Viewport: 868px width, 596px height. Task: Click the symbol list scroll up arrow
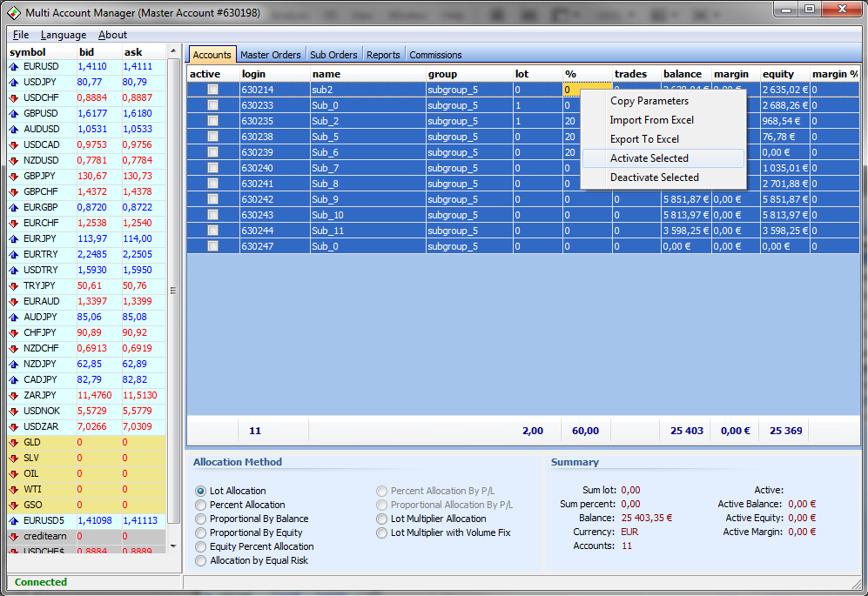[x=173, y=51]
